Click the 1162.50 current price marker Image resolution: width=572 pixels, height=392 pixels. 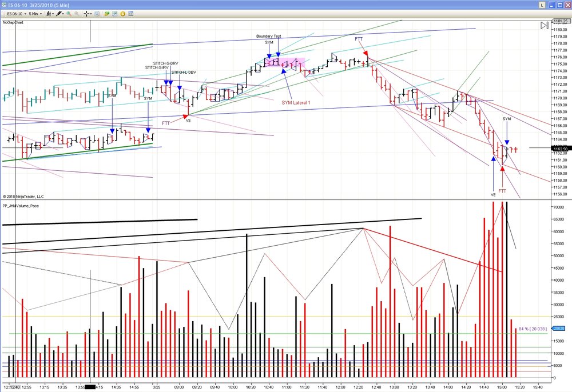561,149
